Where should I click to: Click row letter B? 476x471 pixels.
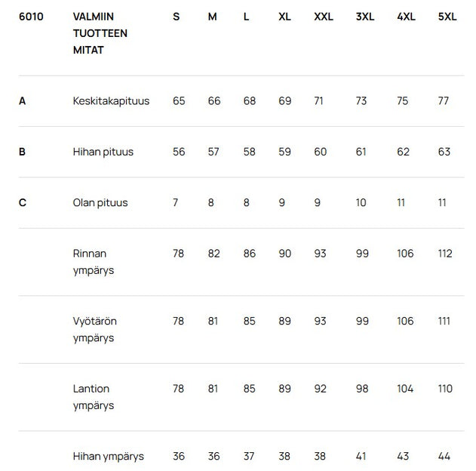point(23,152)
